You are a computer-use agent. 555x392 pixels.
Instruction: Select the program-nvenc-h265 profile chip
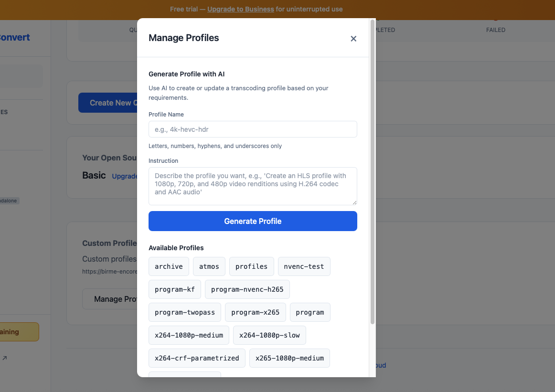point(247,289)
